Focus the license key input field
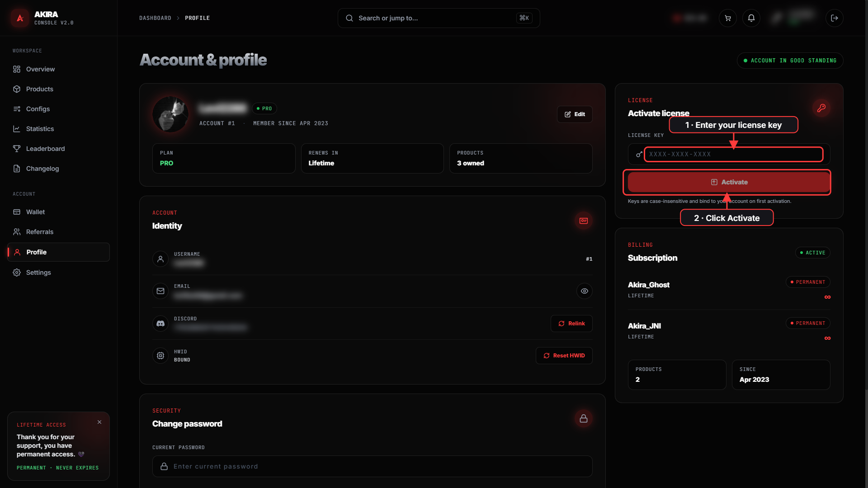Screen dimensions: 868x488 729,154
